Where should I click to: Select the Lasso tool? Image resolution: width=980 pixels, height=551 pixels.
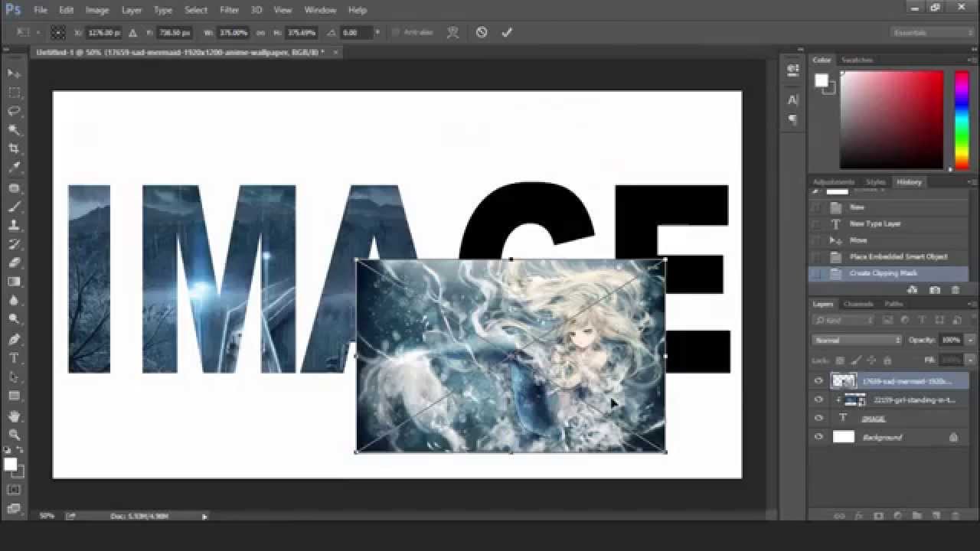click(x=14, y=111)
